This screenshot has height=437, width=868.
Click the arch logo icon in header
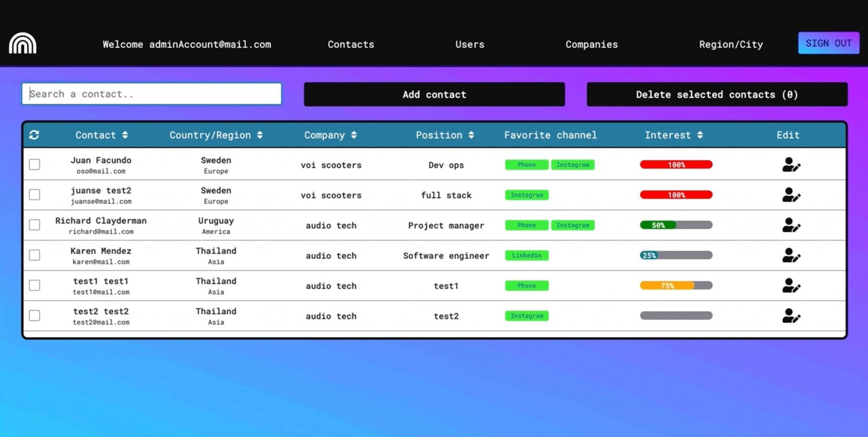click(22, 43)
